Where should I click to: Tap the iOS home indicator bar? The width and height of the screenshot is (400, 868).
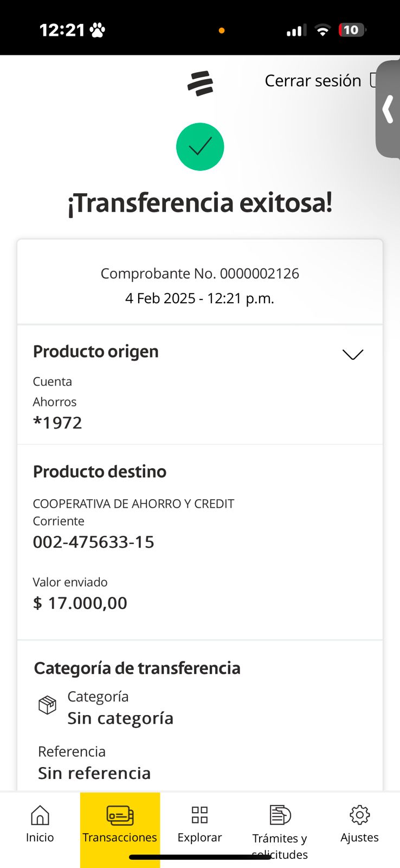pyautogui.click(x=200, y=858)
